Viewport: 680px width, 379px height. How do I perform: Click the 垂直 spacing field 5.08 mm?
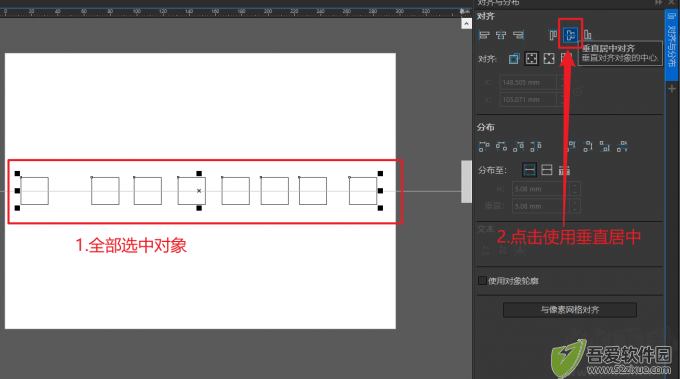click(540, 206)
